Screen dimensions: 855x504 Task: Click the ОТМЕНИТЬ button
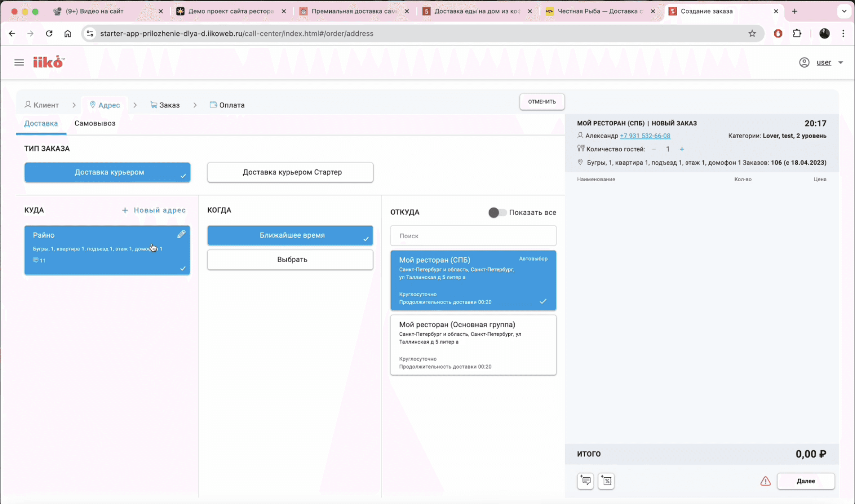(542, 102)
